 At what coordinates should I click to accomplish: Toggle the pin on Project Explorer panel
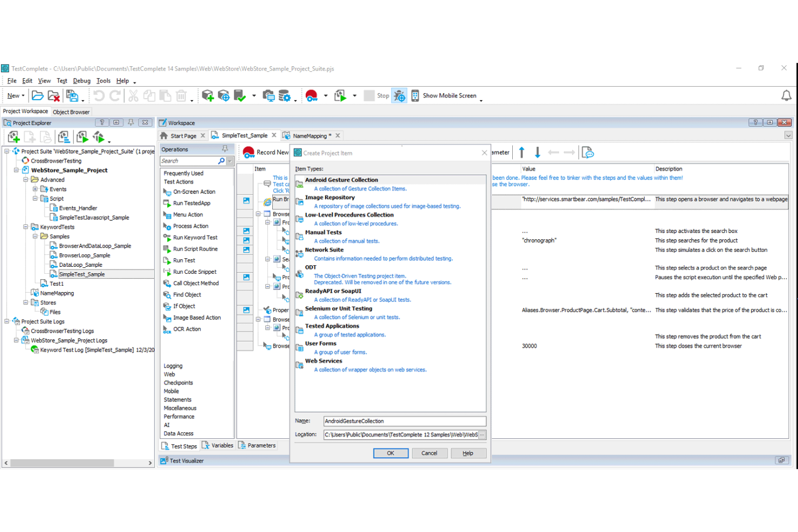click(130, 122)
